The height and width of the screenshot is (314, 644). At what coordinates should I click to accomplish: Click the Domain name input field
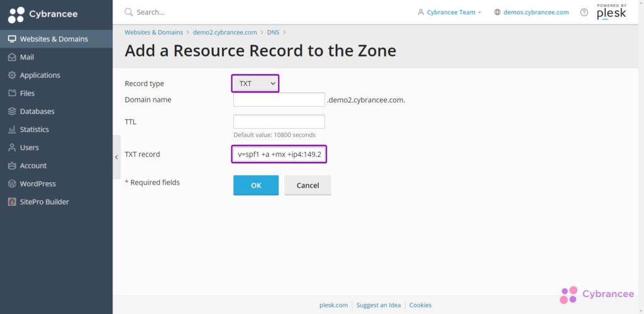279,100
